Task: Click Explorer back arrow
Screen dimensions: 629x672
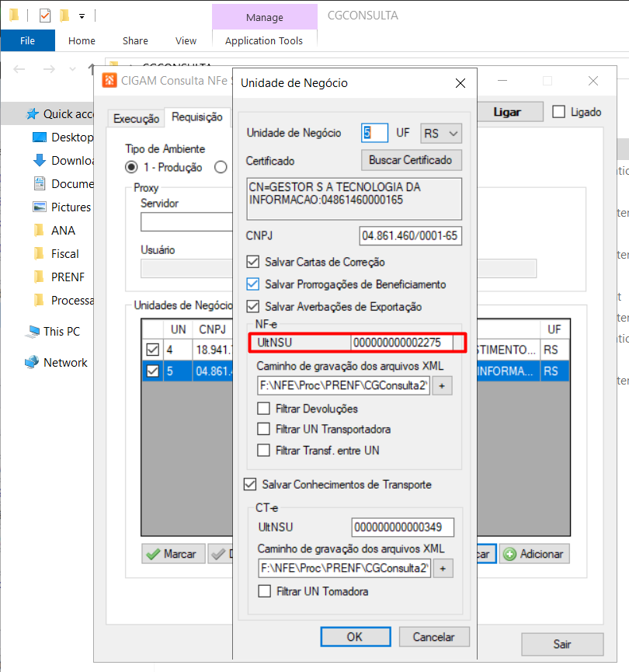Action: point(19,69)
